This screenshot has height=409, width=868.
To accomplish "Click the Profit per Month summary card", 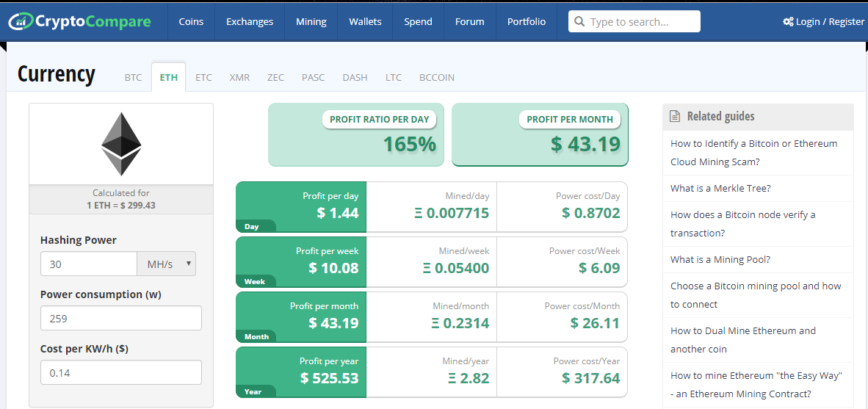I will (540, 134).
